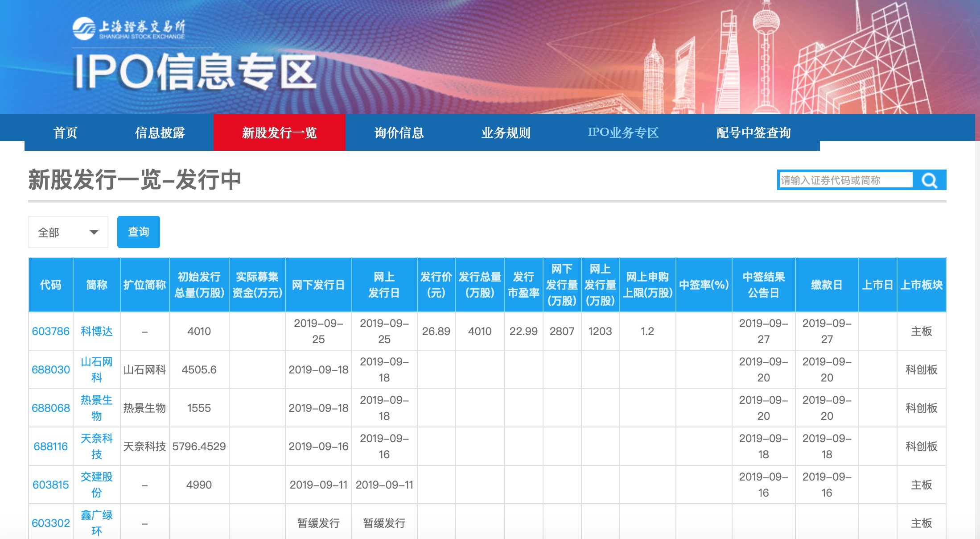
Task: Click the Shanghai Stock Exchange logo
Action: [129, 29]
